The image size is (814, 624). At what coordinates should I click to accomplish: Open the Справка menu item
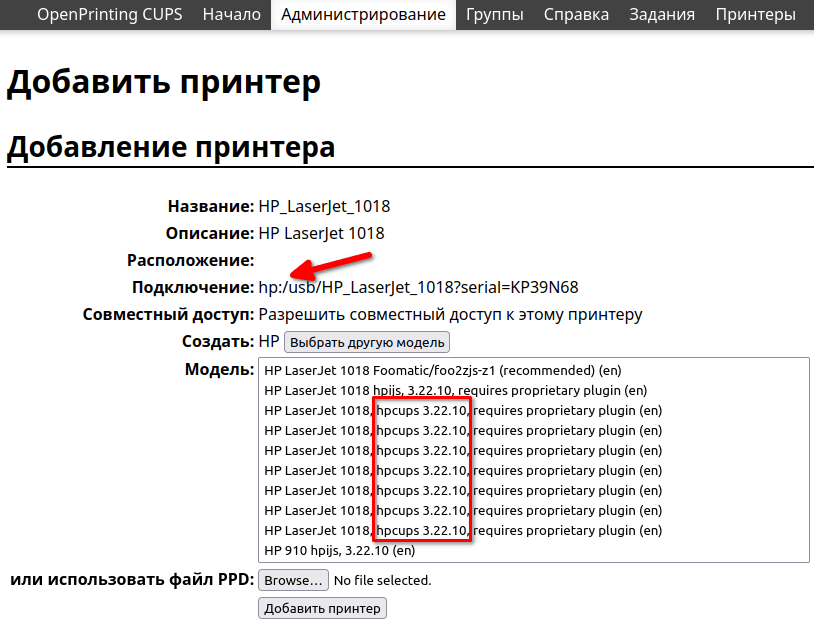pyautogui.click(x=576, y=15)
